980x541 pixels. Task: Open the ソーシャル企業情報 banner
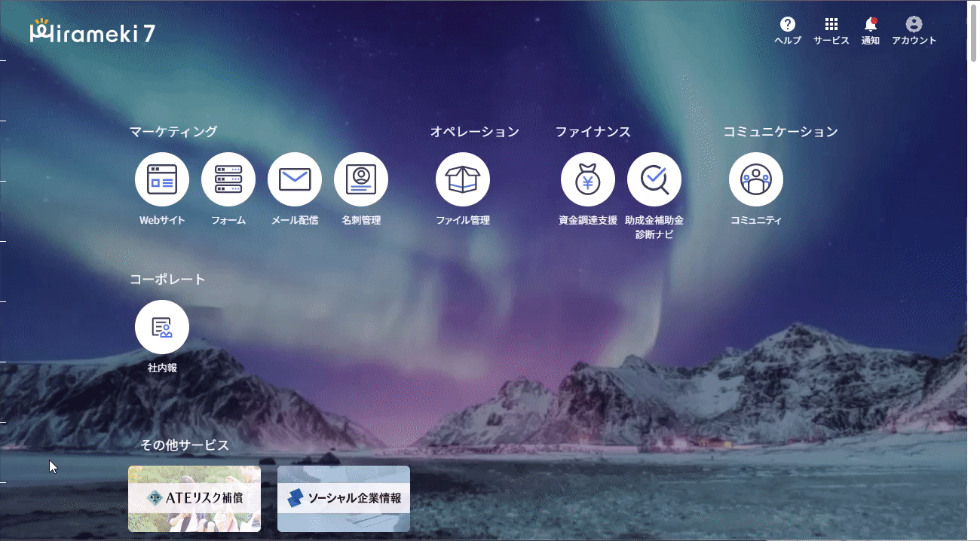344,498
